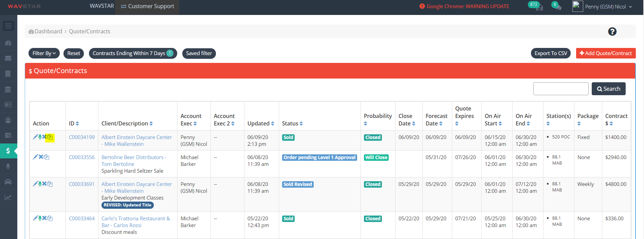Focus the search text field
The width and height of the screenshot is (644, 239).
coord(561,89)
